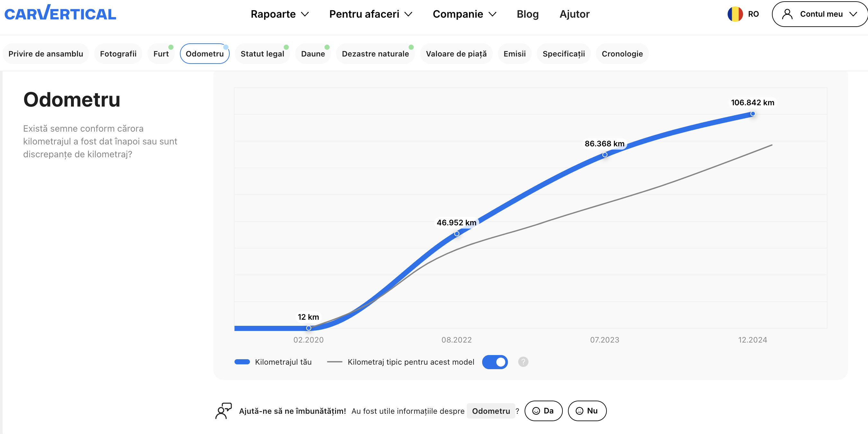The width and height of the screenshot is (868, 434).
Task: Switch to the Emisii tab
Action: point(515,54)
